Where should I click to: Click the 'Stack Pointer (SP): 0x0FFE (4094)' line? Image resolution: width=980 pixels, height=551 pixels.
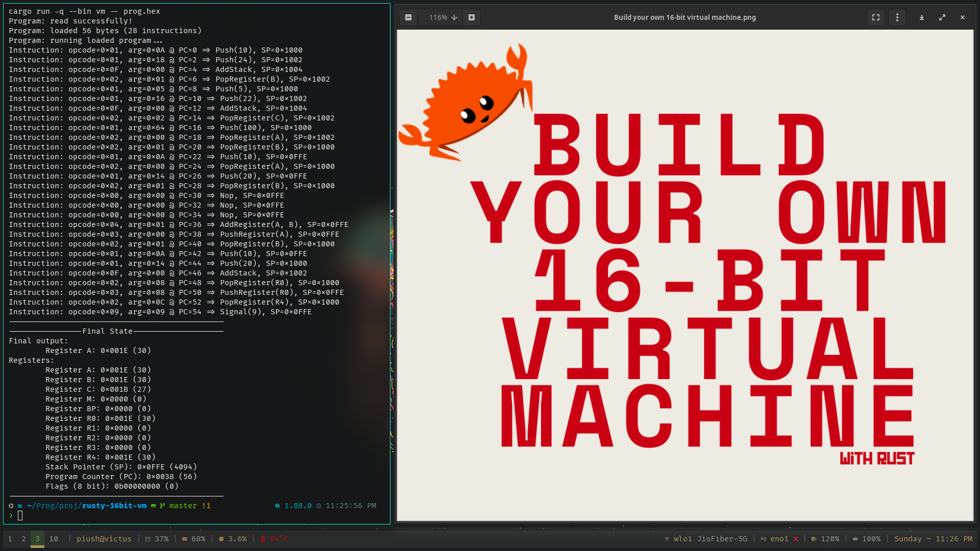[x=121, y=467]
